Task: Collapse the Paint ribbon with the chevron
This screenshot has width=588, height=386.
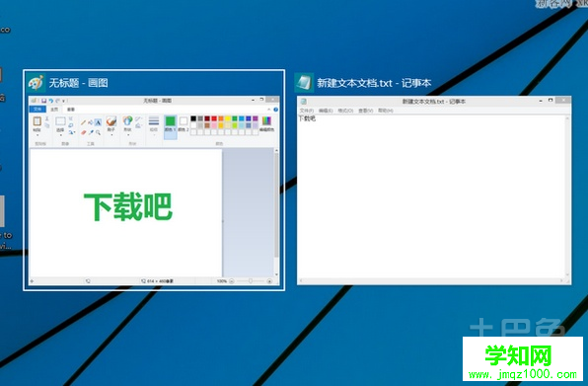Action: click(269, 110)
